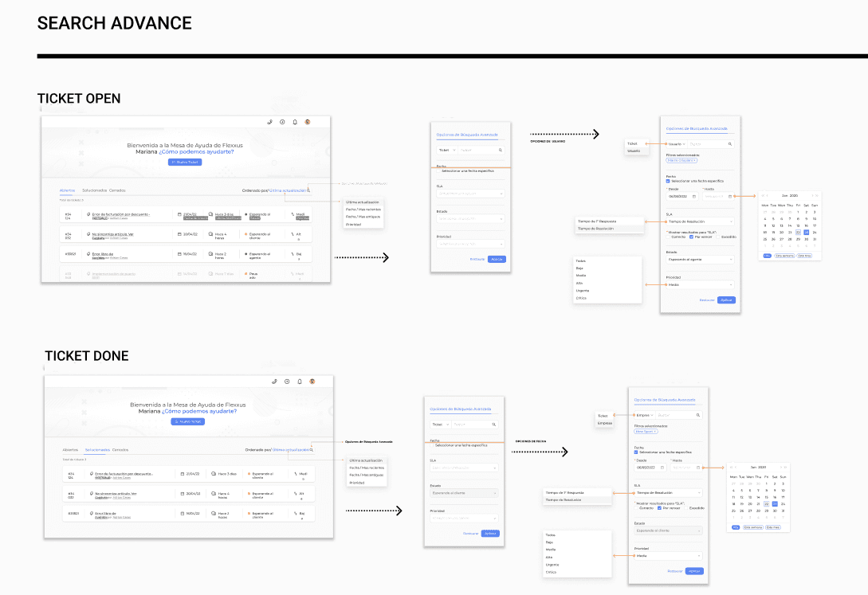The height and width of the screenshot is (595, 868).
Task: Check 'Seleccionar una fecha específica' in Ticket Open collapsed panel
Action: click(x=438, y=171)
